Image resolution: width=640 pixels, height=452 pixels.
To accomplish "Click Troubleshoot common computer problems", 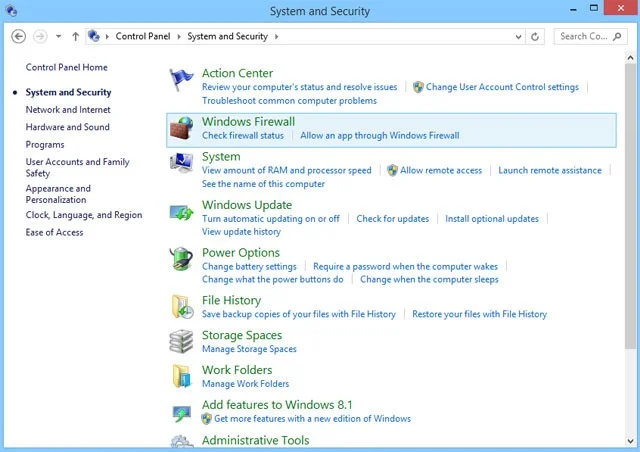I will click(x=289, y=100).
